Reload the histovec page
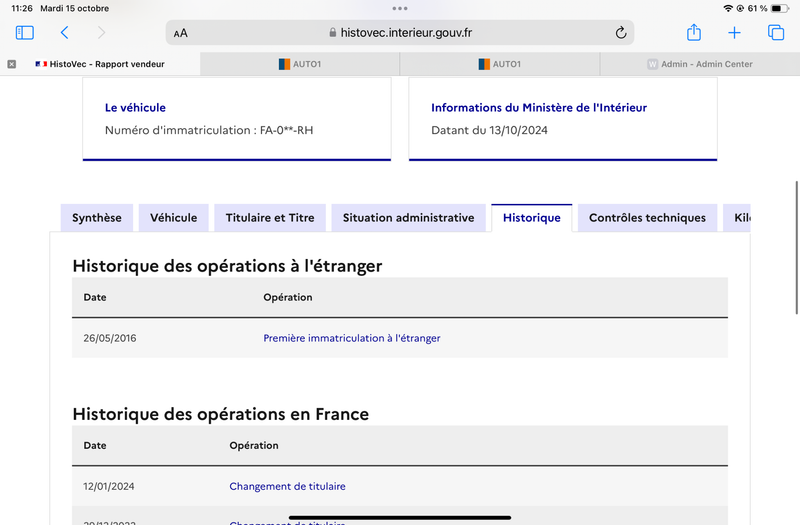 point(620,33)
